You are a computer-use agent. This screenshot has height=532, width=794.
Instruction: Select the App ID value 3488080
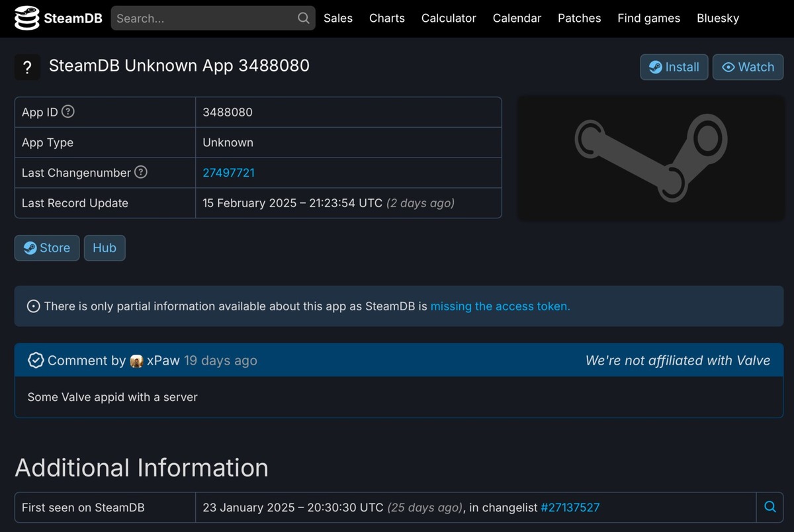click(228, 112)
